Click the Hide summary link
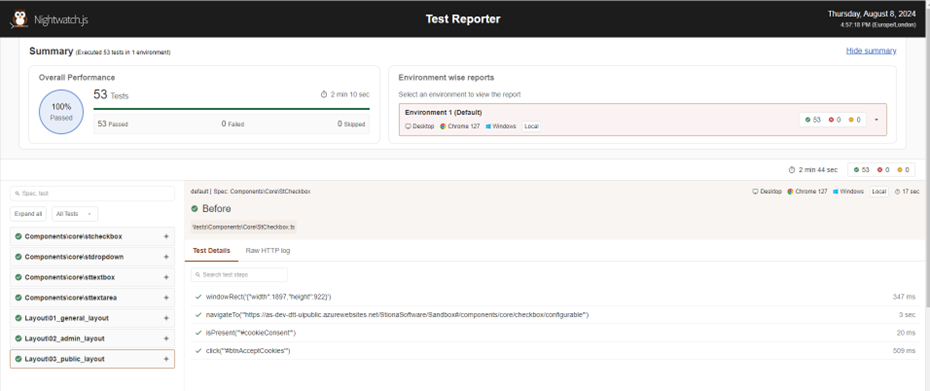930x391 pixels. 871,51
